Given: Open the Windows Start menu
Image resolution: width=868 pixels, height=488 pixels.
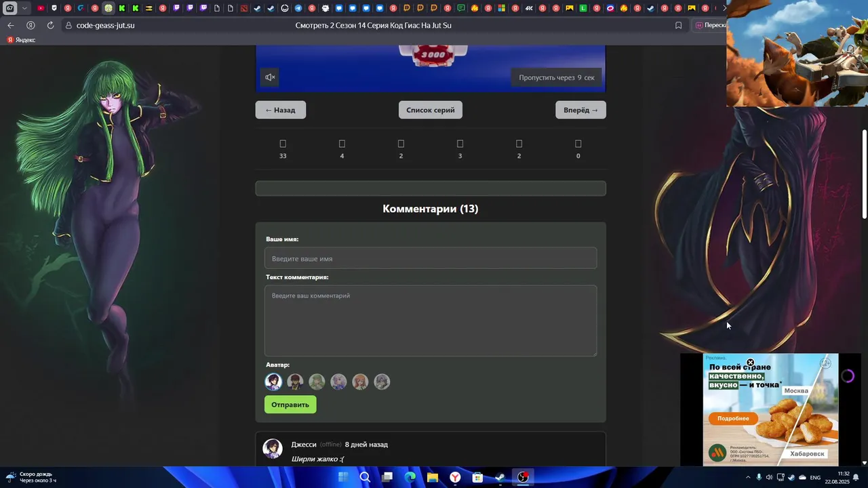Looking at the screenshot, I should pos(343,477).
